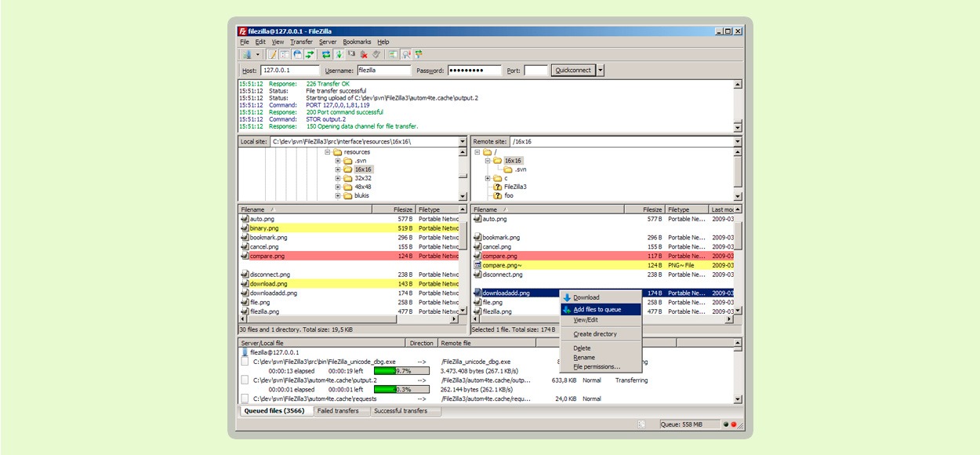
Task: Toggle the local directory tree display
Action: (285, 55)
